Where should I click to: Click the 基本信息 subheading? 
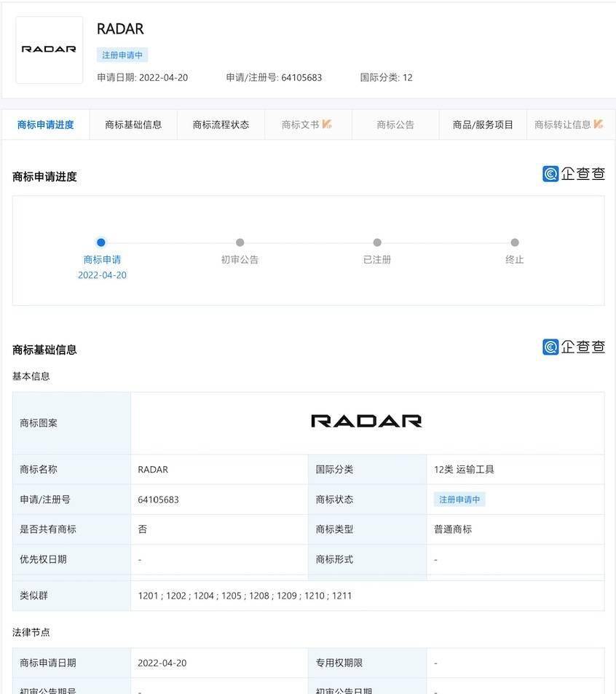coord(31,376)
